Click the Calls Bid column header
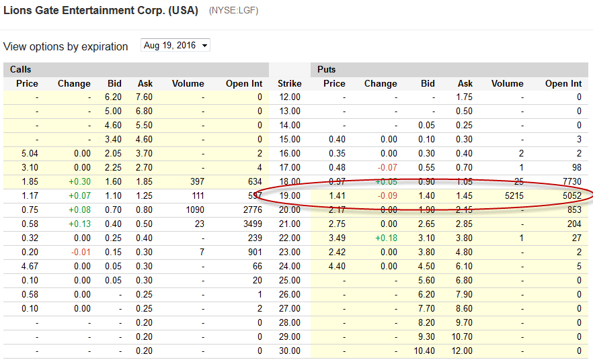The image size is (593, 364). (x=114, y=83)
